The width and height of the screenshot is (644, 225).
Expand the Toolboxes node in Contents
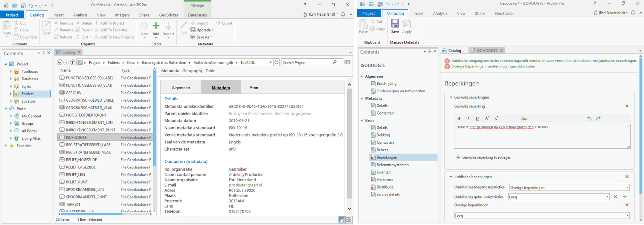(11, 72)
